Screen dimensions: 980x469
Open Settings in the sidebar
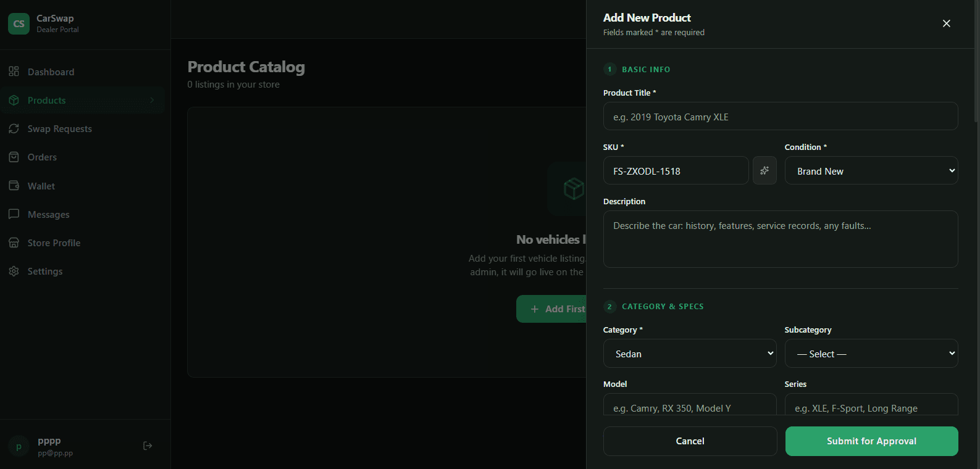click(83, 271)
